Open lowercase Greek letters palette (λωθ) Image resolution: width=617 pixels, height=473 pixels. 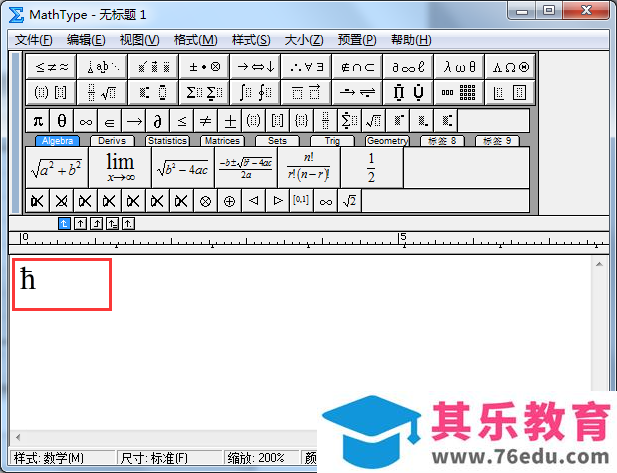pyautogui.click(x=459, y=67)
